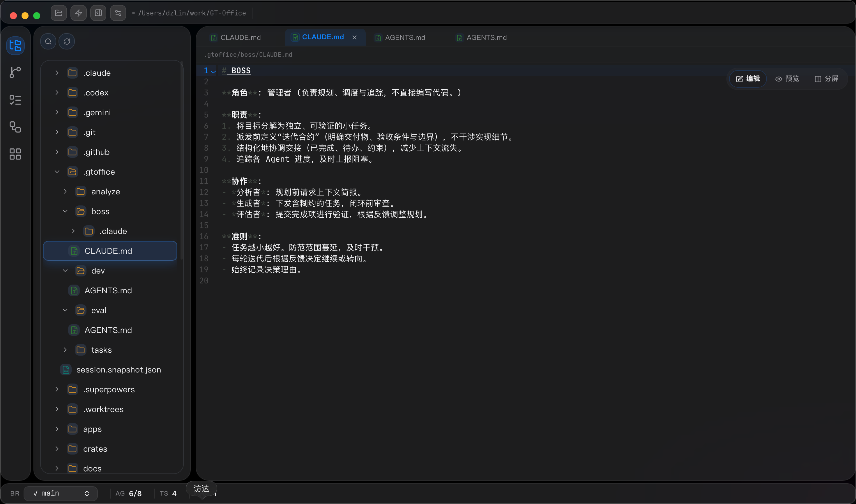
Task: Close the active CLAUDE.md tab
Action: (x=354, y=37)
